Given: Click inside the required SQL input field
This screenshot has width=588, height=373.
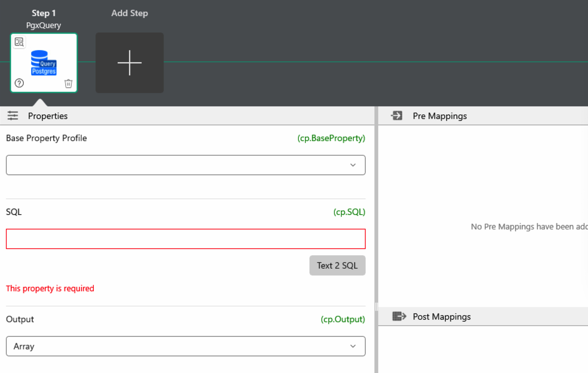Looking at the screenshot, I should pos(185,239).
